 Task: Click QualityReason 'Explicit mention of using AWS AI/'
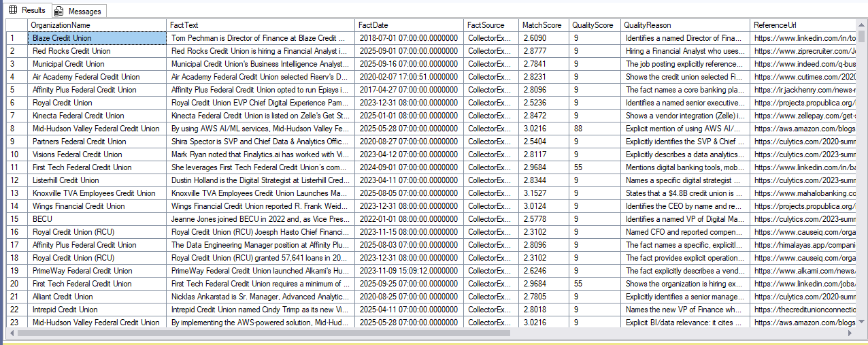(x=686, y=129)
